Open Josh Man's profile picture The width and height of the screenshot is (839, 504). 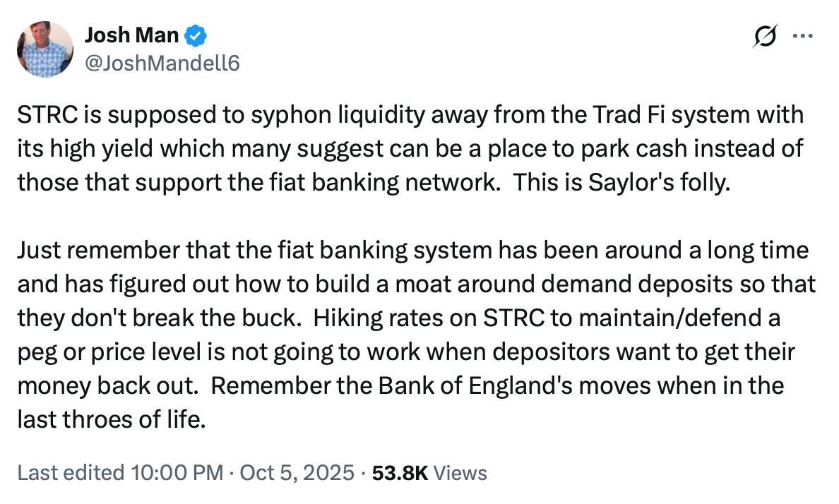(44, 48)
